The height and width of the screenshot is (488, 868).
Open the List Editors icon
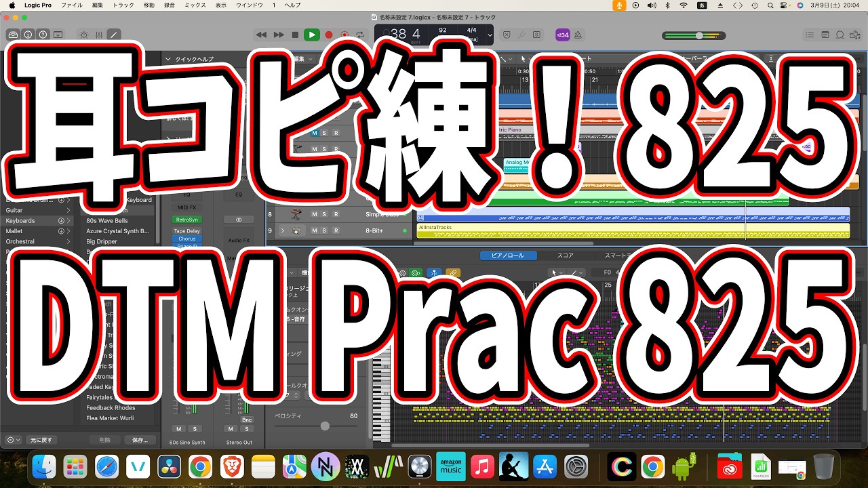pos(810,35)
